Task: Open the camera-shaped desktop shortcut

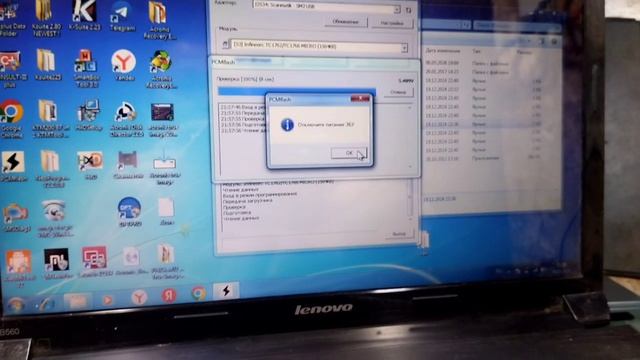Action: (16, 218)
